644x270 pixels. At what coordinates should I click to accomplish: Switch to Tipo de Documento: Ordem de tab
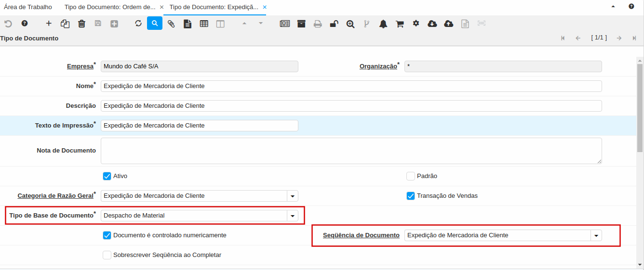click(110, 7)
